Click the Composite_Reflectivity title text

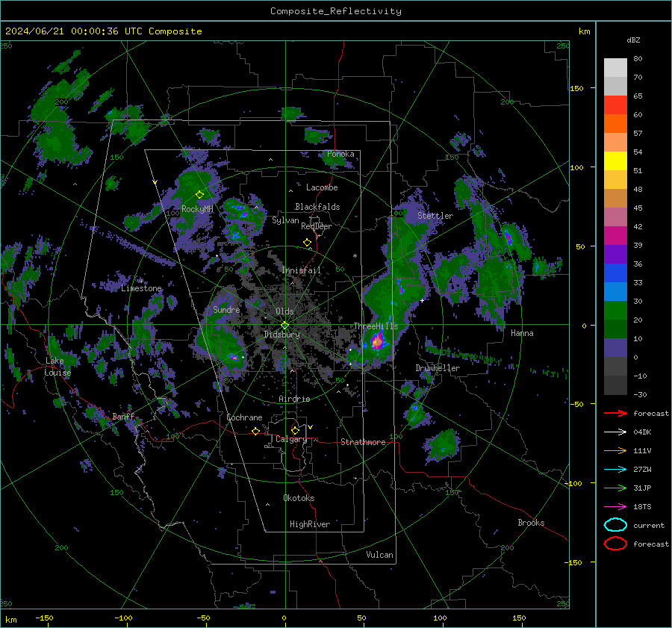click(x=335, y=11)
